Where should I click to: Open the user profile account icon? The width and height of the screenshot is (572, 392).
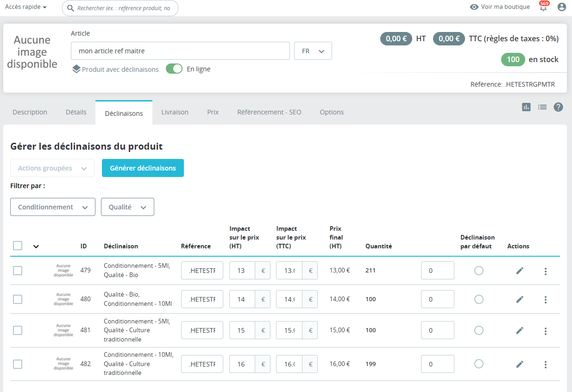click(x=562, y=7)
